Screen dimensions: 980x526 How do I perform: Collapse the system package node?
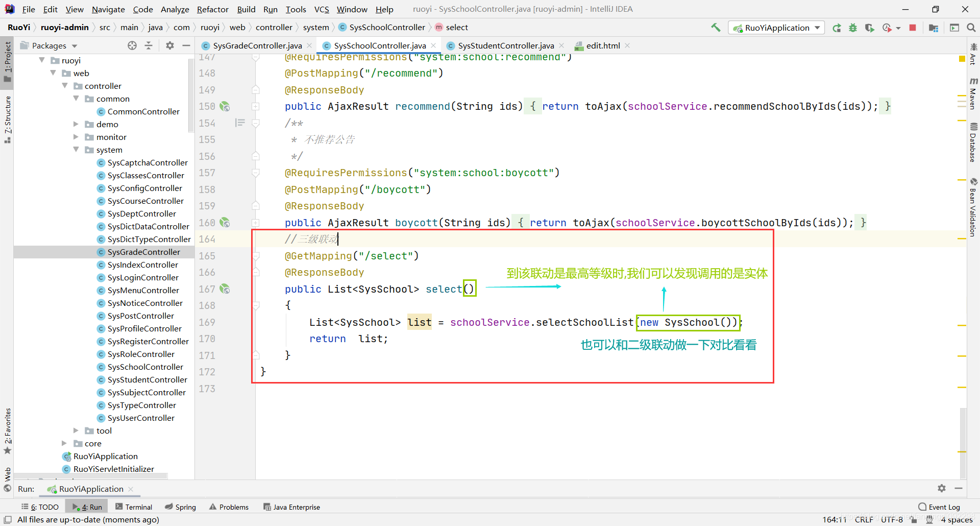pyautogui.click(x=76, y=150)
